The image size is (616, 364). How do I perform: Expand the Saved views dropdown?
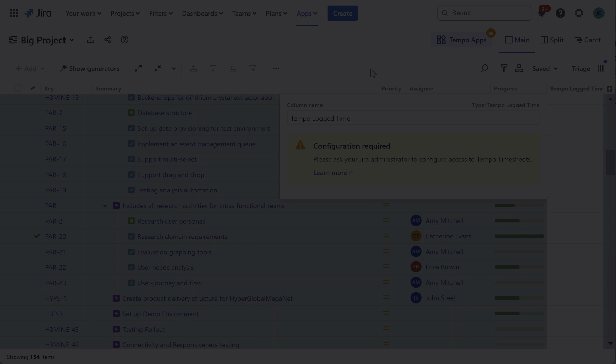(x=544, y=68)
